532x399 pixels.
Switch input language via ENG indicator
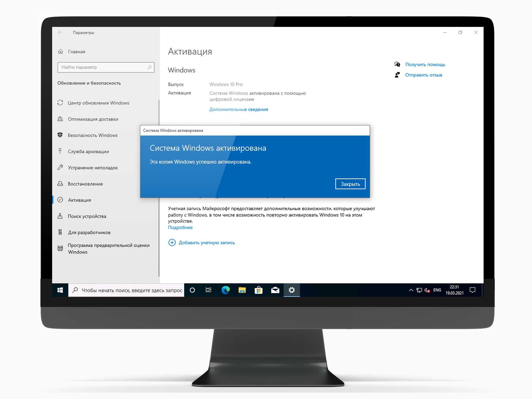point(437,290)
